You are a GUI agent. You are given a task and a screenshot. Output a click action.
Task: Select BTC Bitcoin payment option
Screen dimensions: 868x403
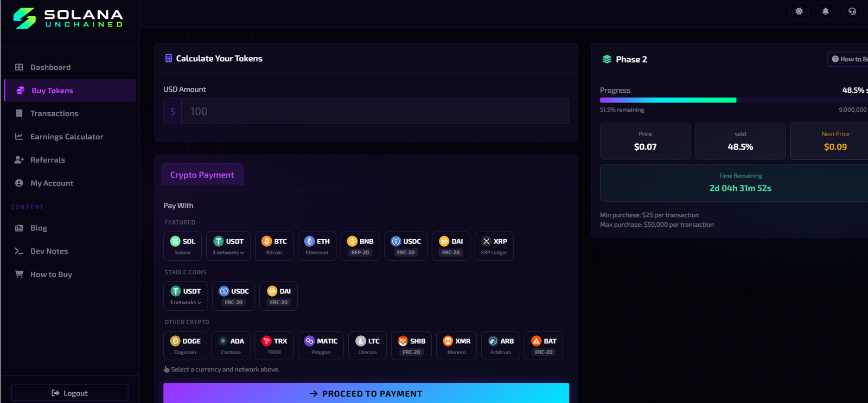[x=274, y=246]
